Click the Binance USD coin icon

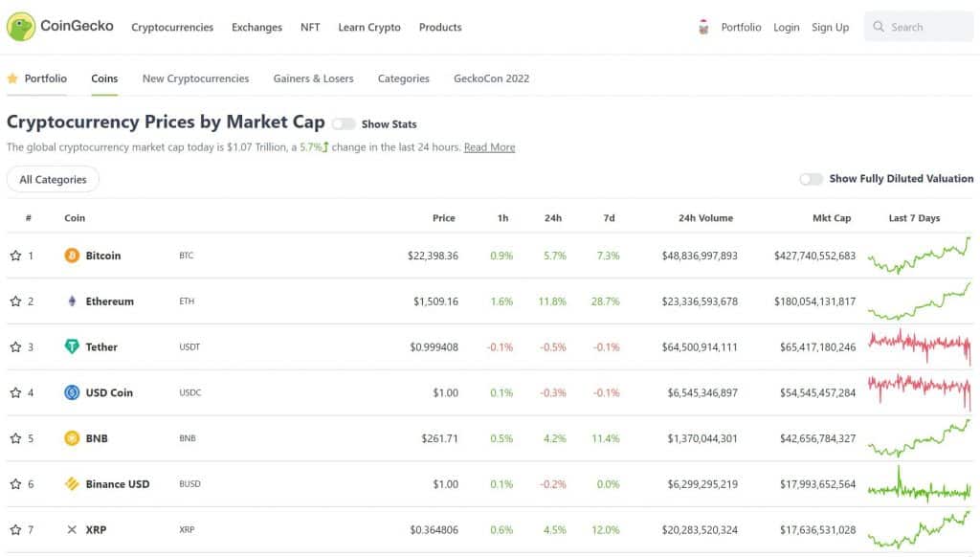tap(72, 483)
